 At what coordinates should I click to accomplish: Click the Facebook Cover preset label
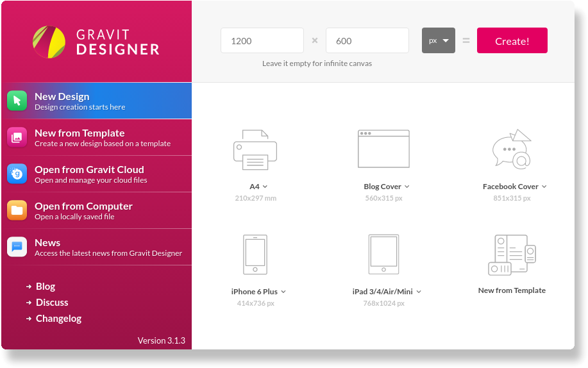click(x=510, y=187)
